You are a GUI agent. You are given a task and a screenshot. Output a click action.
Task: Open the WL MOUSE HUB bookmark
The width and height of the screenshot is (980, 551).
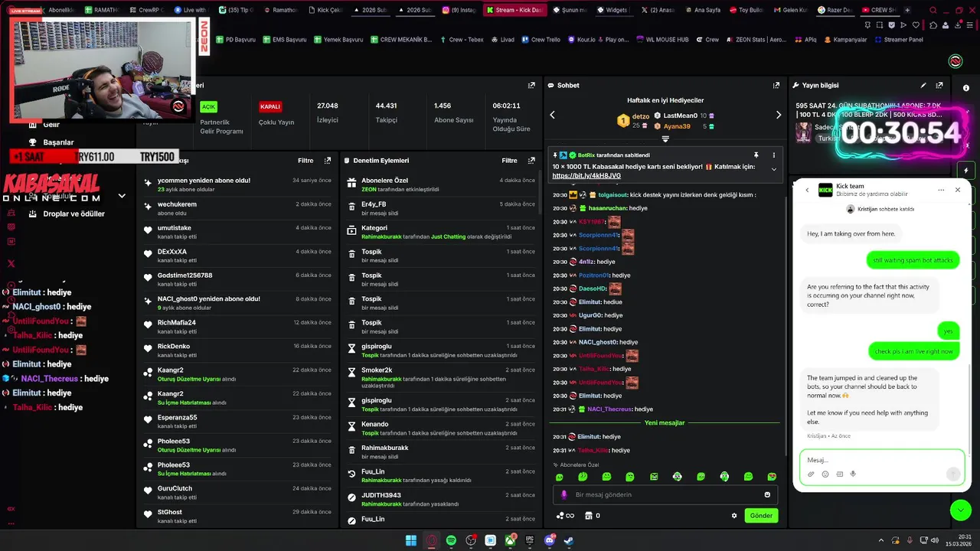[661, 40]
